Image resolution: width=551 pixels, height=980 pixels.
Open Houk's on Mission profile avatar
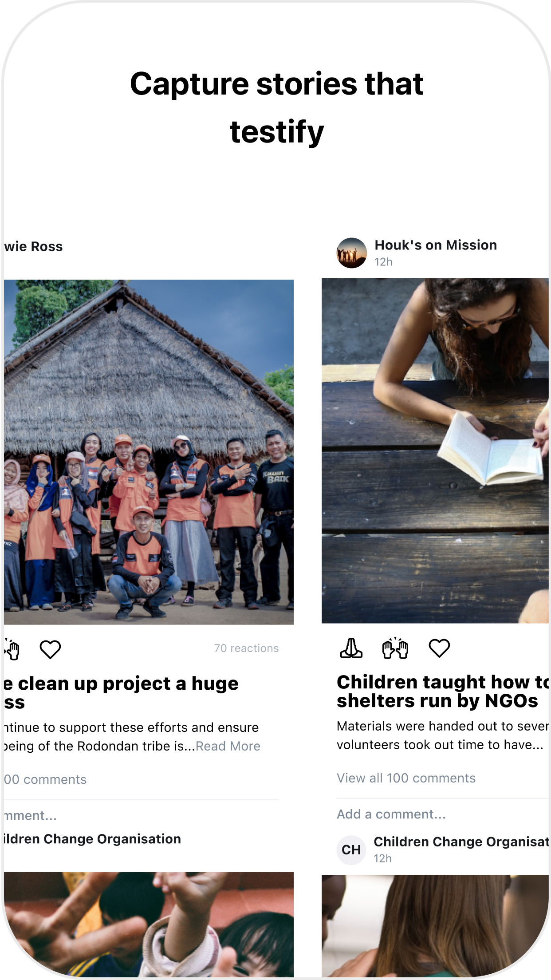coord(351,253)
